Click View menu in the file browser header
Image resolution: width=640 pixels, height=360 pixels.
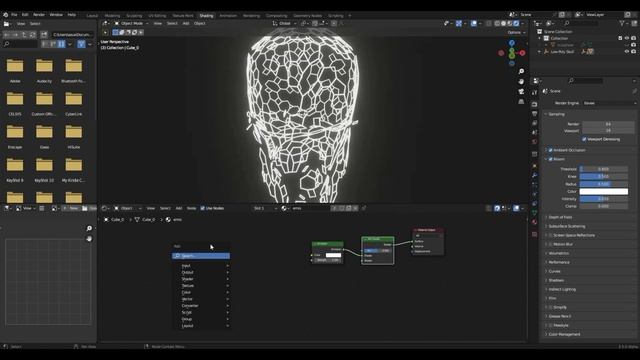pos(21,24)
